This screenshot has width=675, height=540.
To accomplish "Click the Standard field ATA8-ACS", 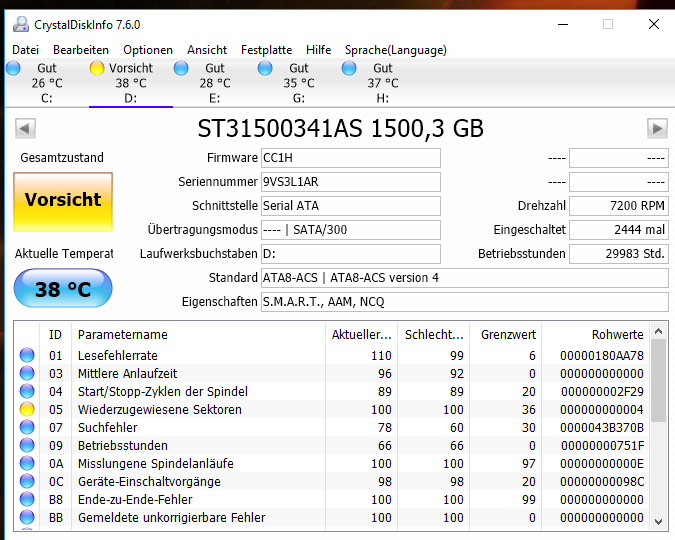I will (464, 278).
